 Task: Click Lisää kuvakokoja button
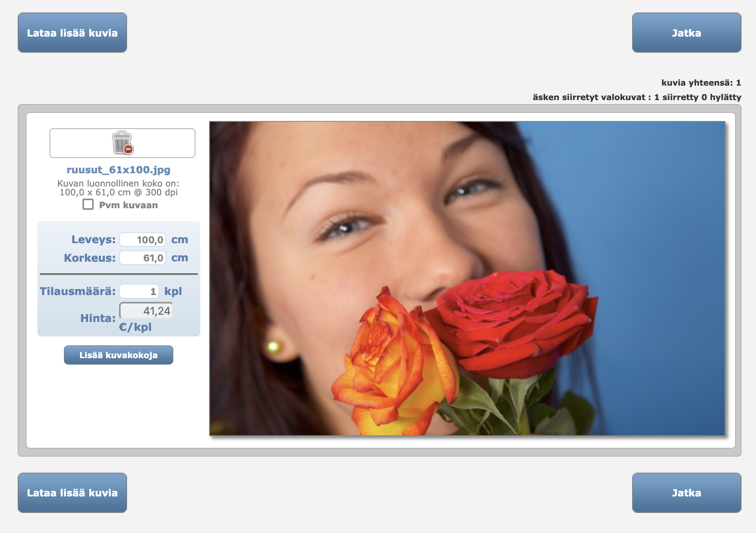coord(119,355)
